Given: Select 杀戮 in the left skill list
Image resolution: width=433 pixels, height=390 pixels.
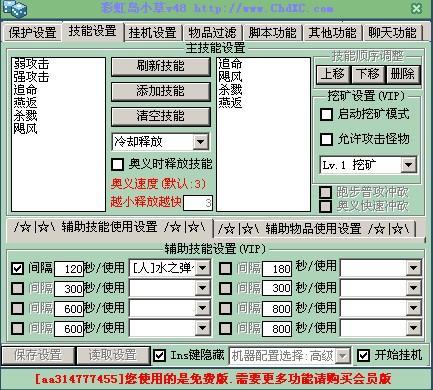Looking at the screenshot, I should pyautogui.click(x=25, y=116).
